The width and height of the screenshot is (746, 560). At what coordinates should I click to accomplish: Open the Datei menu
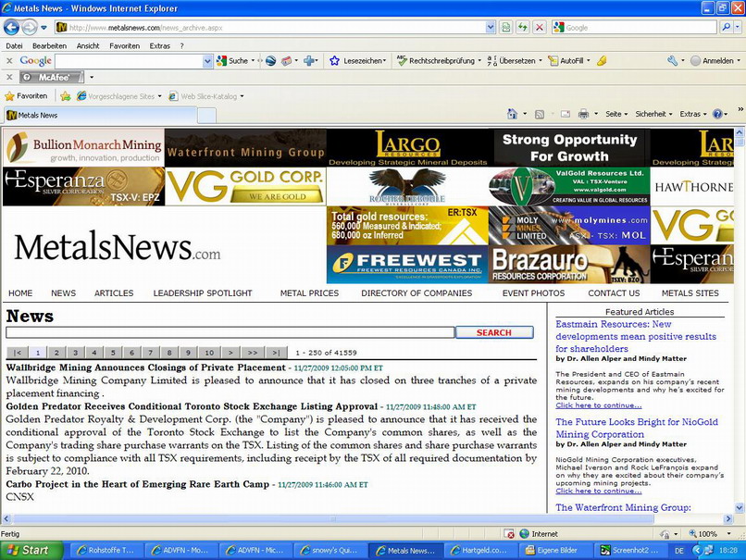point(14,45)
